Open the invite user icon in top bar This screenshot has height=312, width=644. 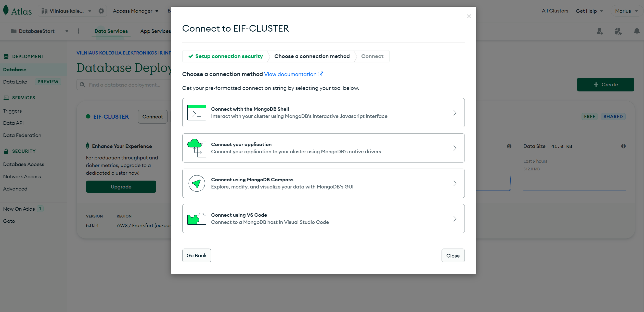600,31
